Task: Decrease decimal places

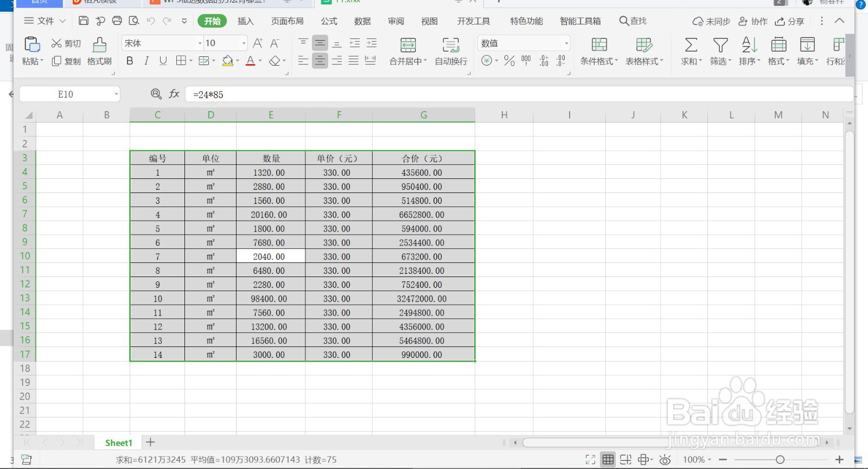Action: click(561, 61)
